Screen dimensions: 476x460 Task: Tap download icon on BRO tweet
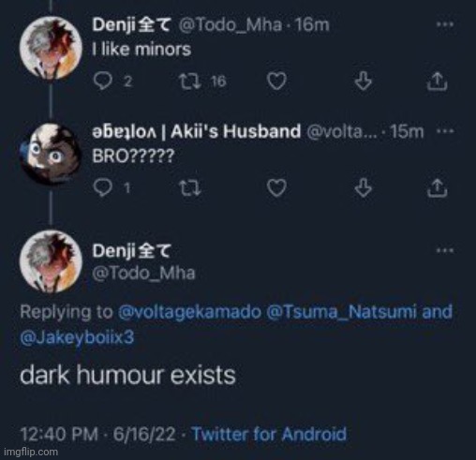[x=364, y=187]
